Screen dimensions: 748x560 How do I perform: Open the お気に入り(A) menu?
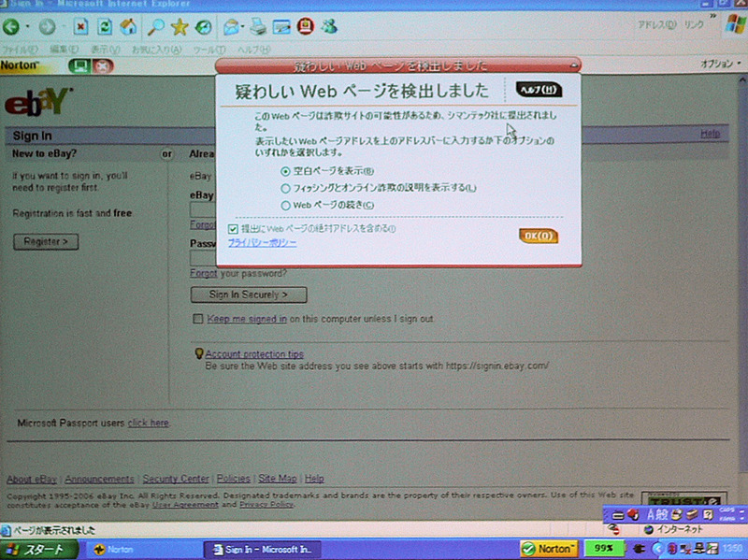pyautogui.click(x=156, y=50)
